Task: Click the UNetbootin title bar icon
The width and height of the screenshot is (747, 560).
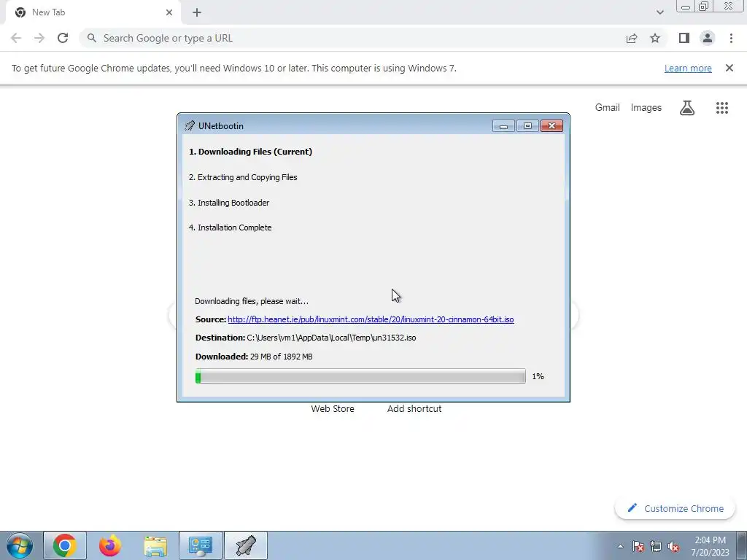Action: 190,126
